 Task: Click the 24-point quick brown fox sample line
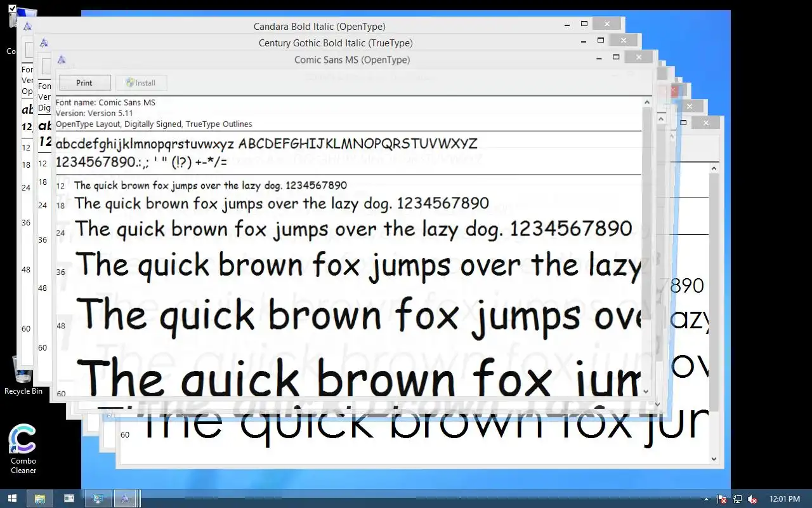pos(353,229)
